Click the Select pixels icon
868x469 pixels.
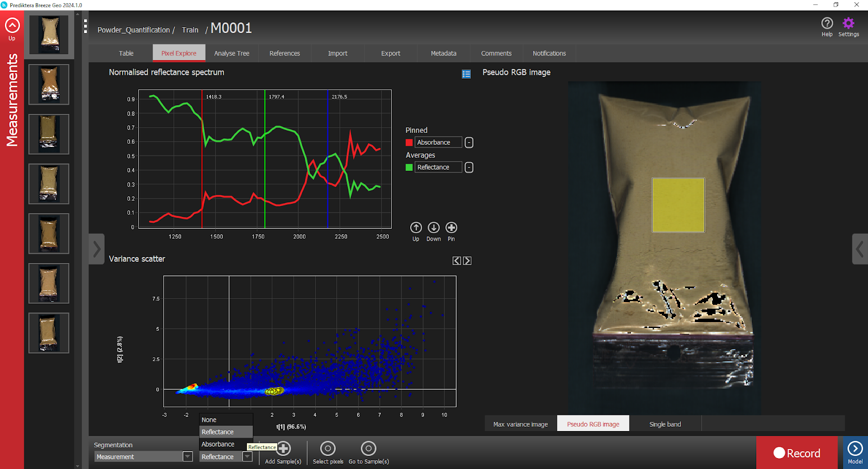pyautogui.click(x=328, y=448)
